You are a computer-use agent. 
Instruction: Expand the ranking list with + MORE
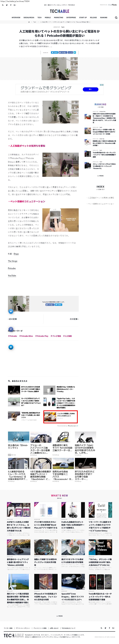tap(100, 176)
